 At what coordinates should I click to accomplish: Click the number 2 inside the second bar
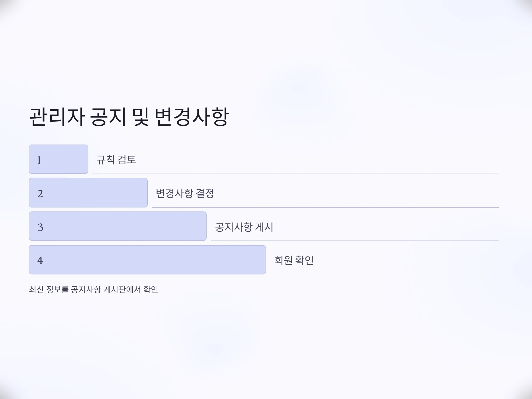(40, 194)
